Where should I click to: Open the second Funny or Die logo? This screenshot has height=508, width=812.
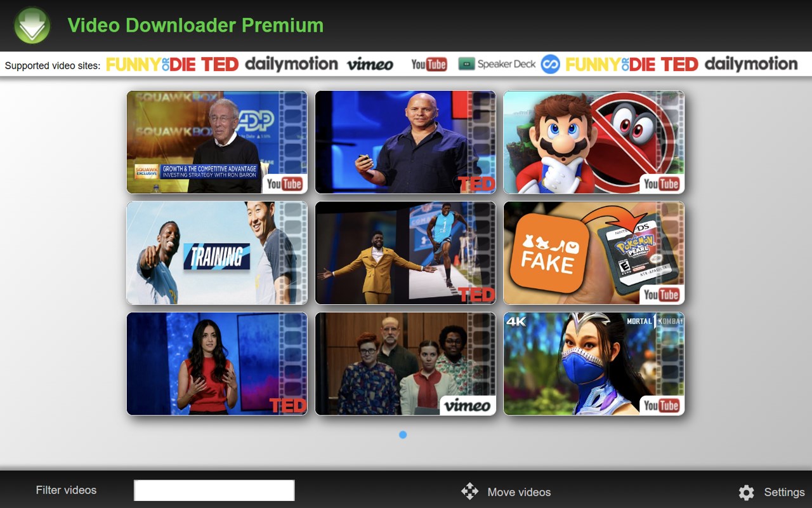click(x=610, y=64)
